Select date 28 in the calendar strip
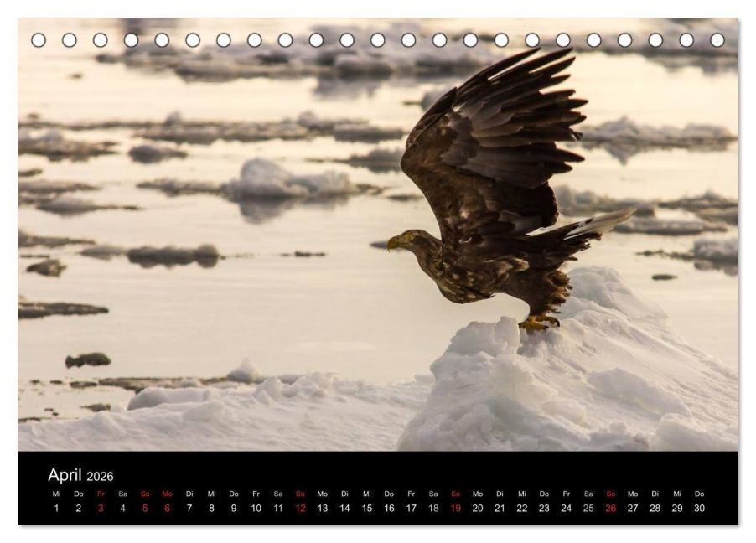The height and width of the screenshot is (543, 756). point(655,509)
